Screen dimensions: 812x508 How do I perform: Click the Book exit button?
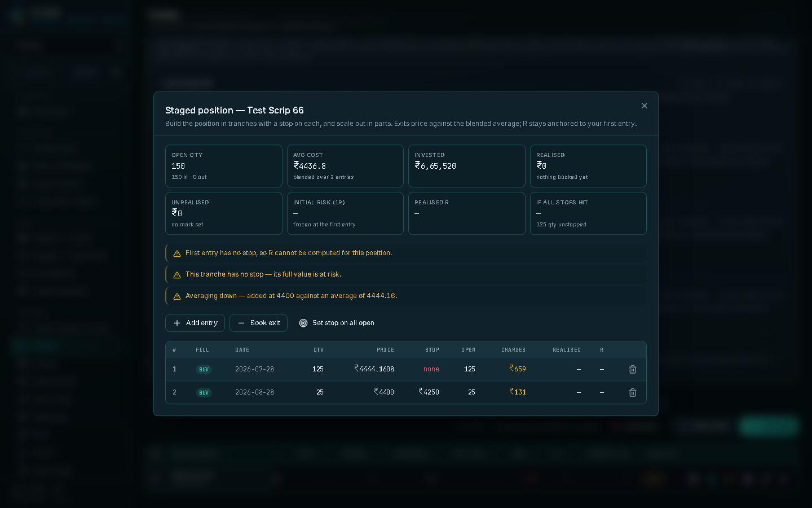(258, 323)
